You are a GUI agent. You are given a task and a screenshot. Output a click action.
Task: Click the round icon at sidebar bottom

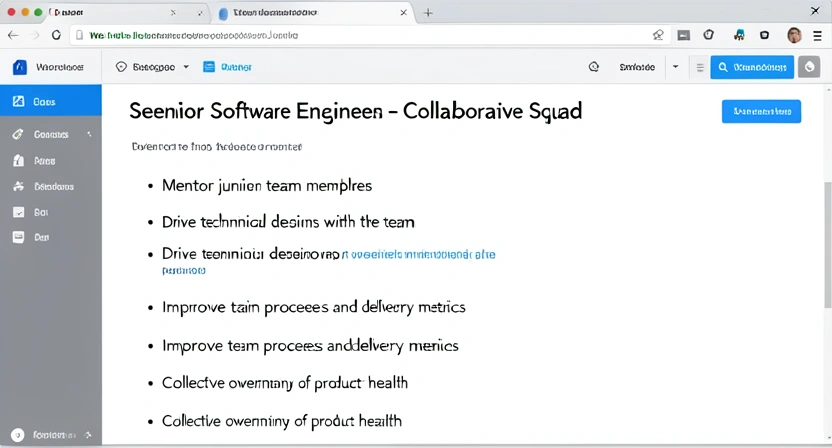(x=18, y=435)
